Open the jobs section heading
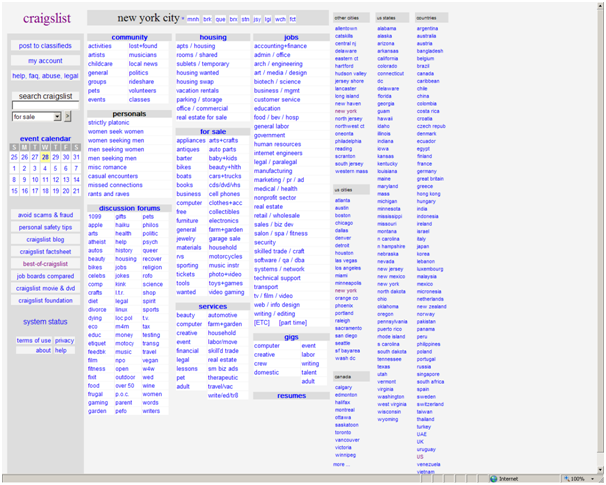606x485 pixels. (291, 37)
